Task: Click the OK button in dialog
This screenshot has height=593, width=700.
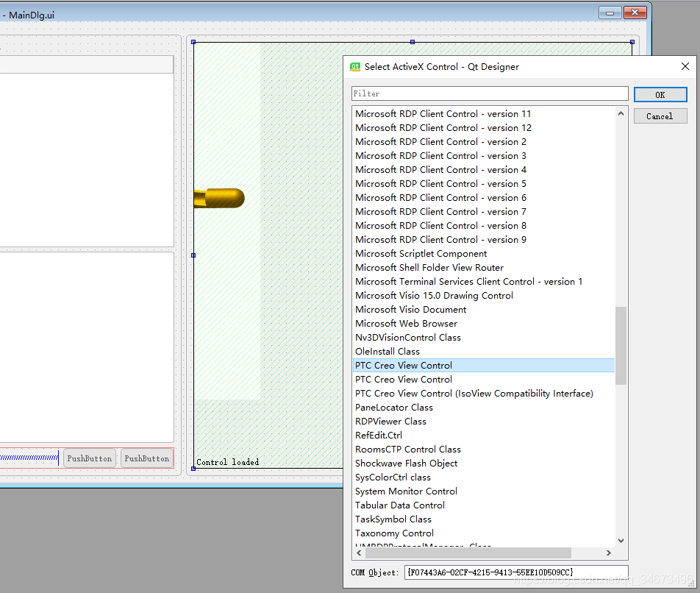Action: 660,94
